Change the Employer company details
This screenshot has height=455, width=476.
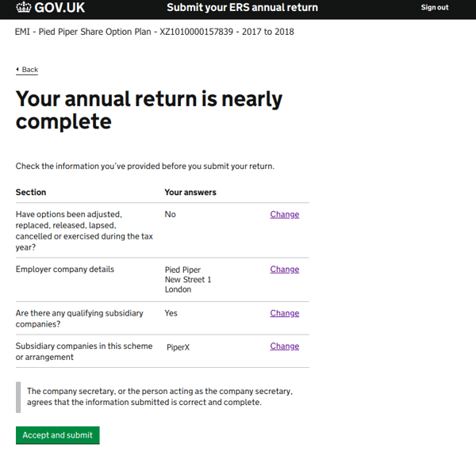pyautogui.click(x=285, y=270)
